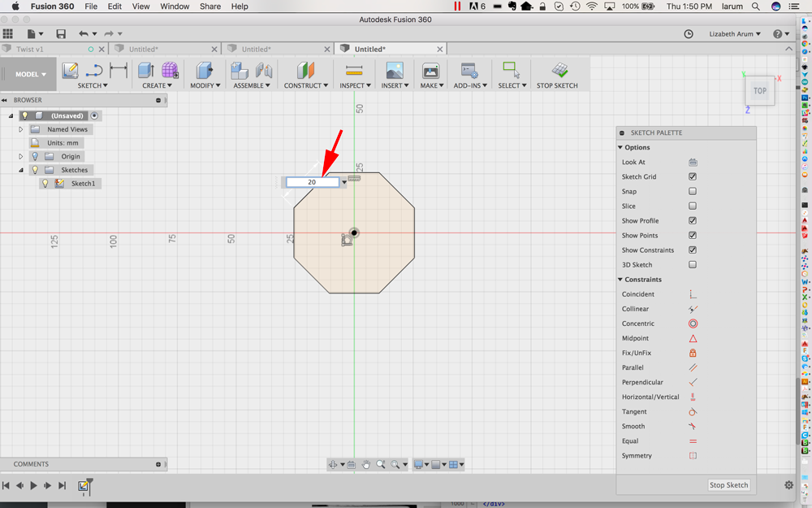Select the Offset Plane construct icon
Viewport: 812px width, 508px height.
coord(305,71)
